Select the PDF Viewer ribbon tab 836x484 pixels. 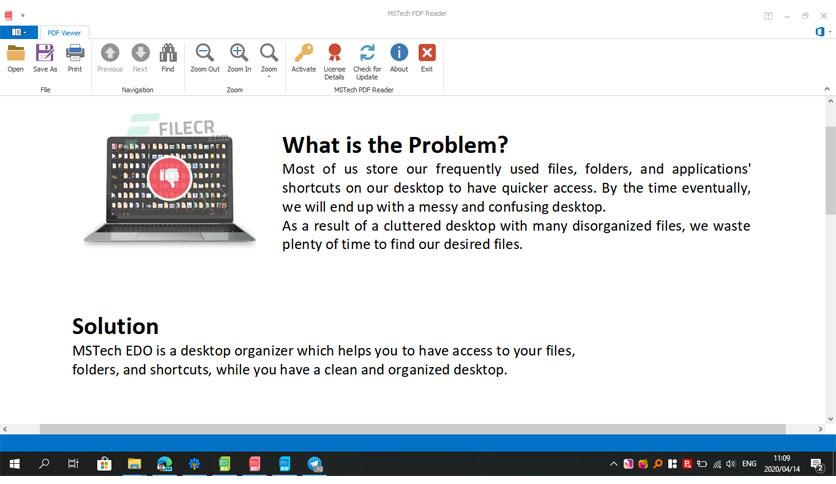64,33
